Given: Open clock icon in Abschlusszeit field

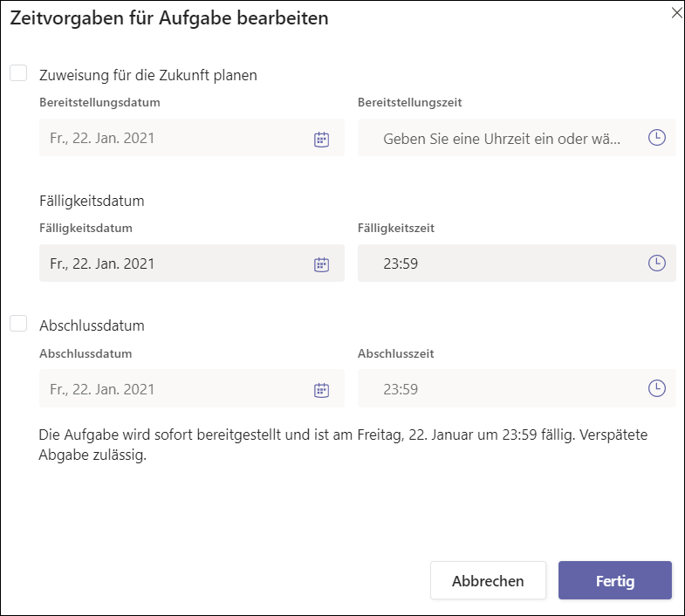Looking at the screenshot, I should [x=656, y=388].
